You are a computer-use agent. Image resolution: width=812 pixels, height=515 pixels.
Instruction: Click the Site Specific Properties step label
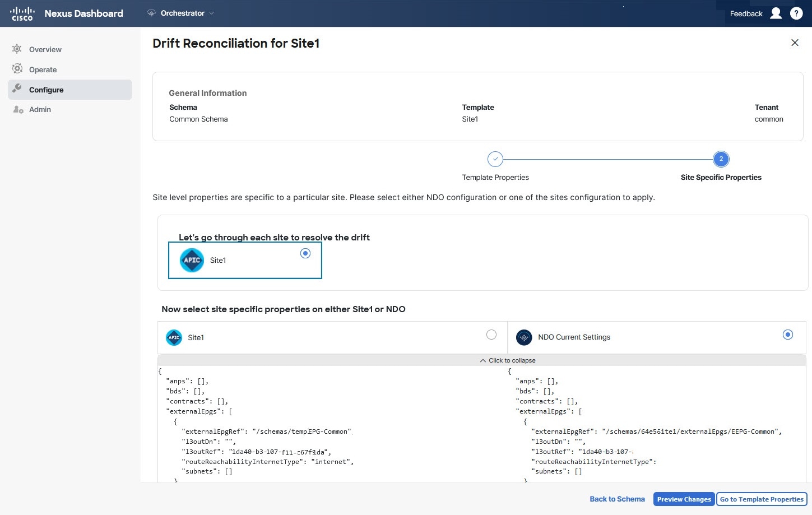click(721, 177)
